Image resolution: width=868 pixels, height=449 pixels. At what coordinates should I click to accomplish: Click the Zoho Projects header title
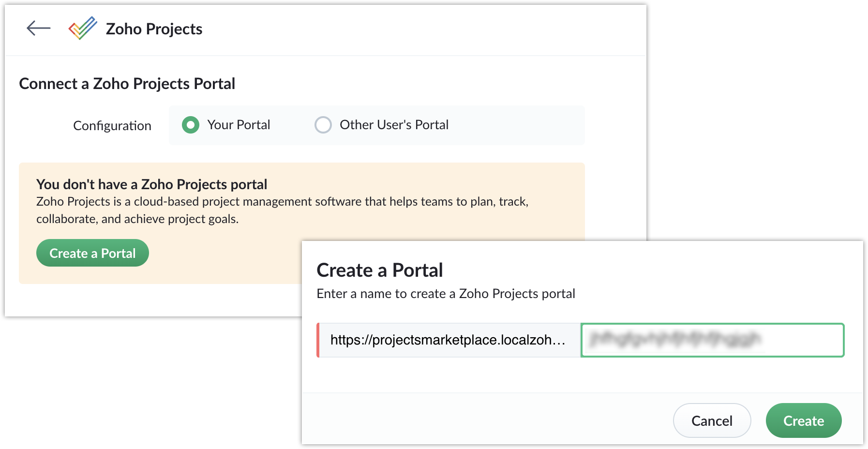(x=154, y=29)
